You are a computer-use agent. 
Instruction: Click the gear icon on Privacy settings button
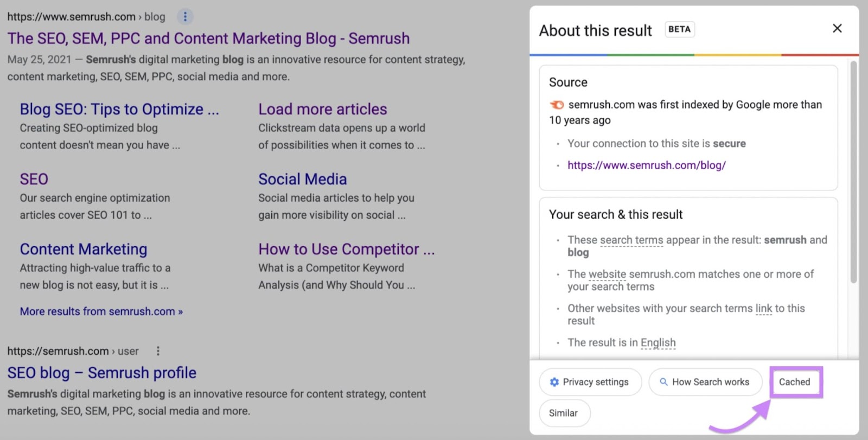coord(553,382)
